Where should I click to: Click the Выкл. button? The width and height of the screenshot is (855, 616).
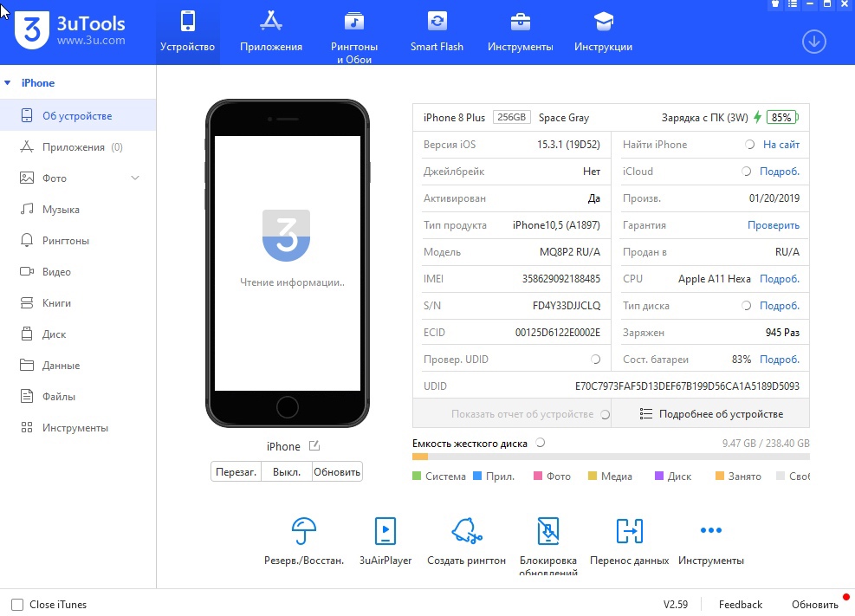click(x=287, y=472)
